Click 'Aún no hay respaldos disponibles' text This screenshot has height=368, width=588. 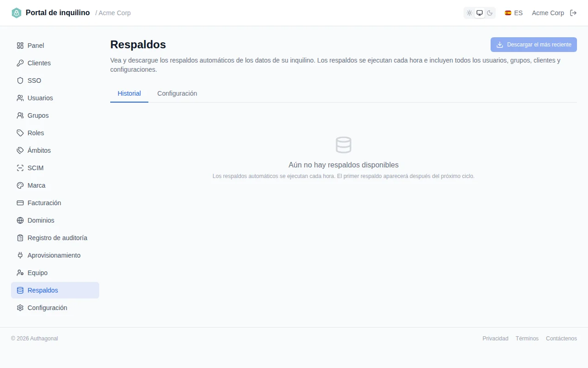coord(344,165)
